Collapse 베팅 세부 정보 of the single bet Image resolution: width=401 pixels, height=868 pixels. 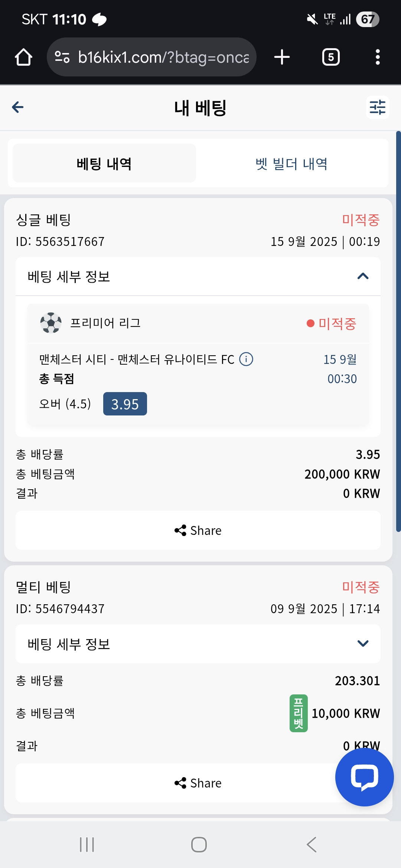coord(198,276)
